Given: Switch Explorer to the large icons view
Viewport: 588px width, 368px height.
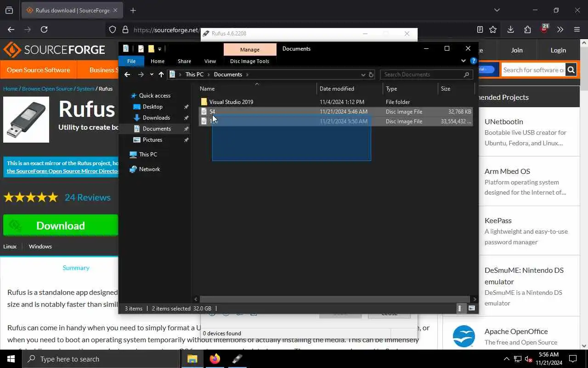Looking at the screenshot, I should point(472,309).
